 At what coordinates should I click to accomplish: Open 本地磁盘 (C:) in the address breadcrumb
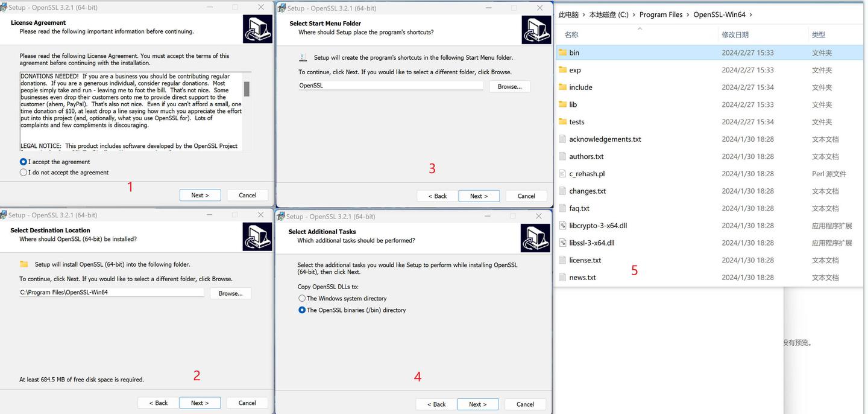click(x=609, y=14)
